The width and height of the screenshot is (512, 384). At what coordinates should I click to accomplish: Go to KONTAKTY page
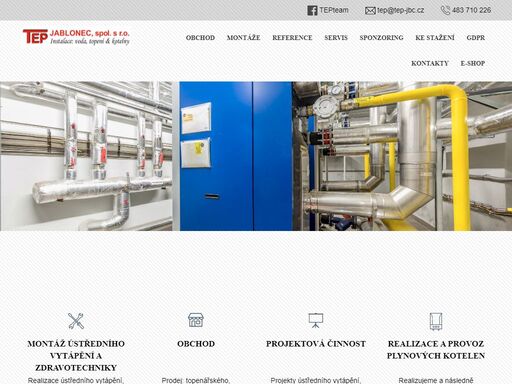point(430,63)
